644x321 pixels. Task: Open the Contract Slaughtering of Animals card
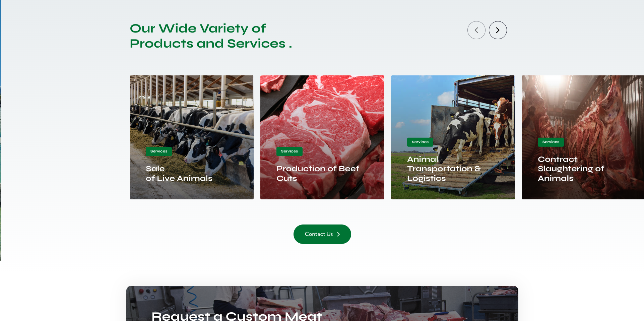[583, 137]
